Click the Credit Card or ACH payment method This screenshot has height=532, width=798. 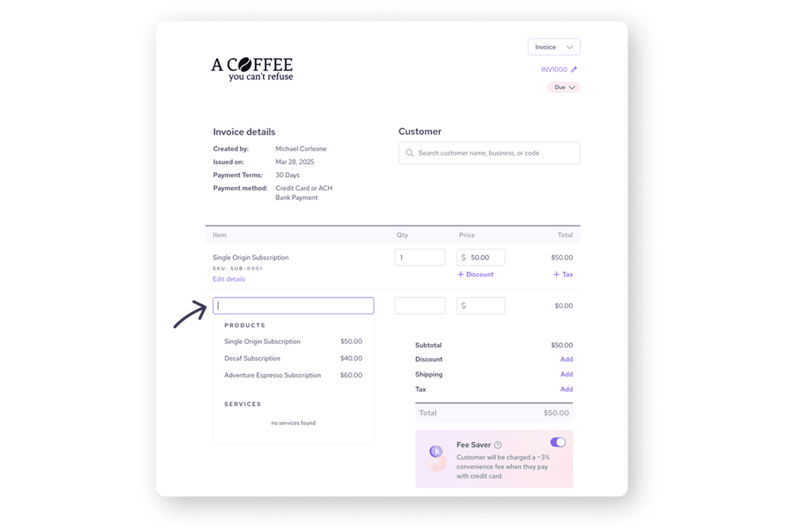click(x=304, y=193)
